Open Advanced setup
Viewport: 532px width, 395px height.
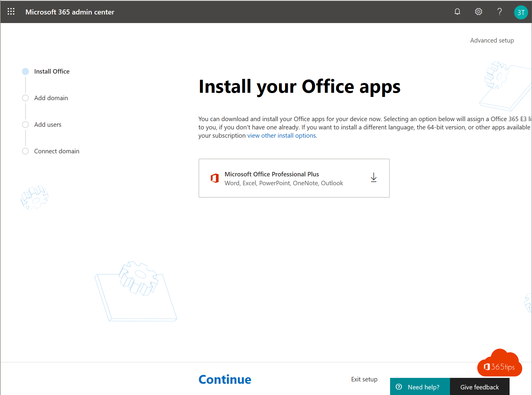(492, 40)
